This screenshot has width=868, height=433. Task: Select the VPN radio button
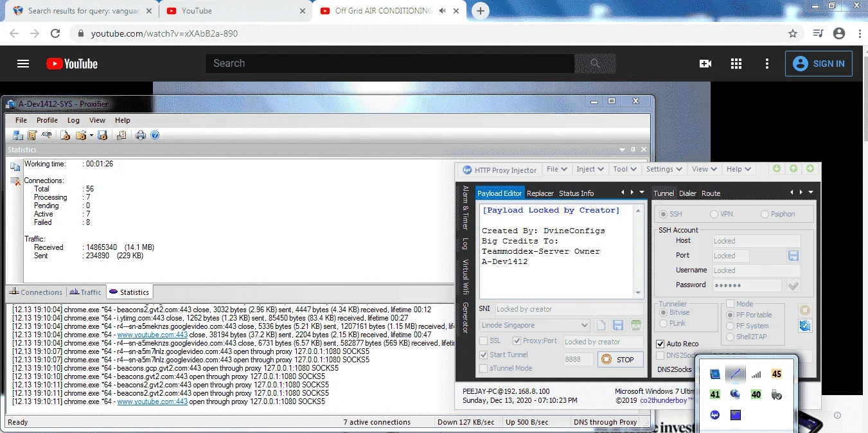pyautogui.click(x=714, y=214)
